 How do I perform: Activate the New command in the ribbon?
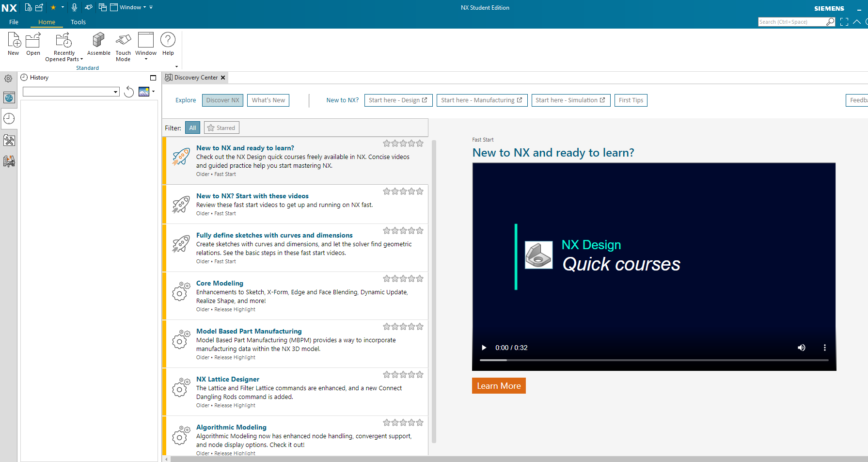(x=13, y=44)
